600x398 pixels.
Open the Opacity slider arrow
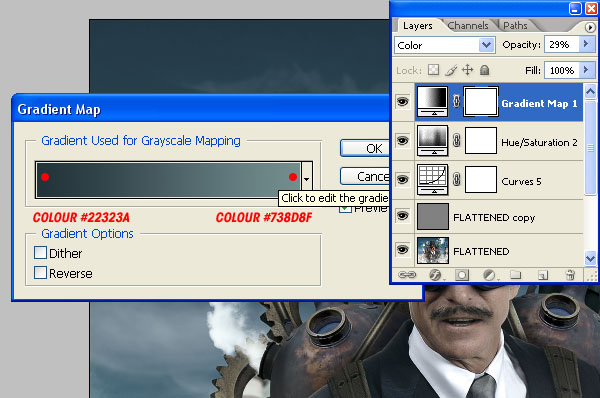[586, 44]
